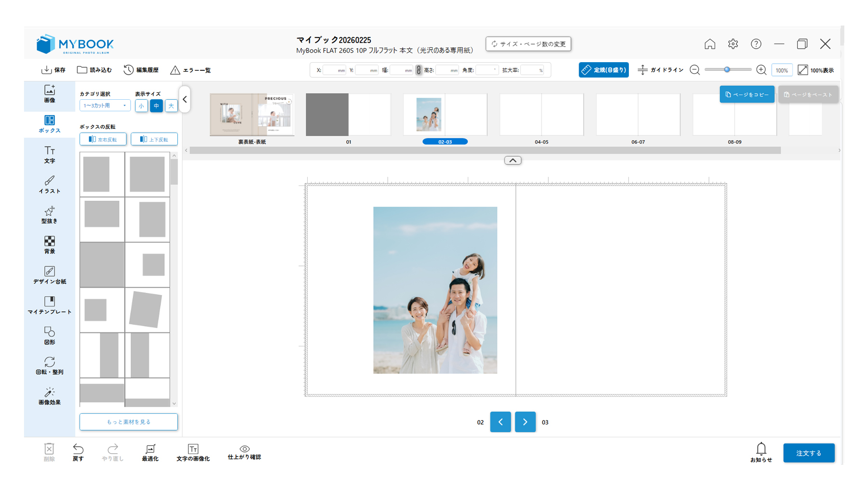Toggle the 定規(目盛り) ruler display
This screenshot has width=868, height=488.
(604, 70)
